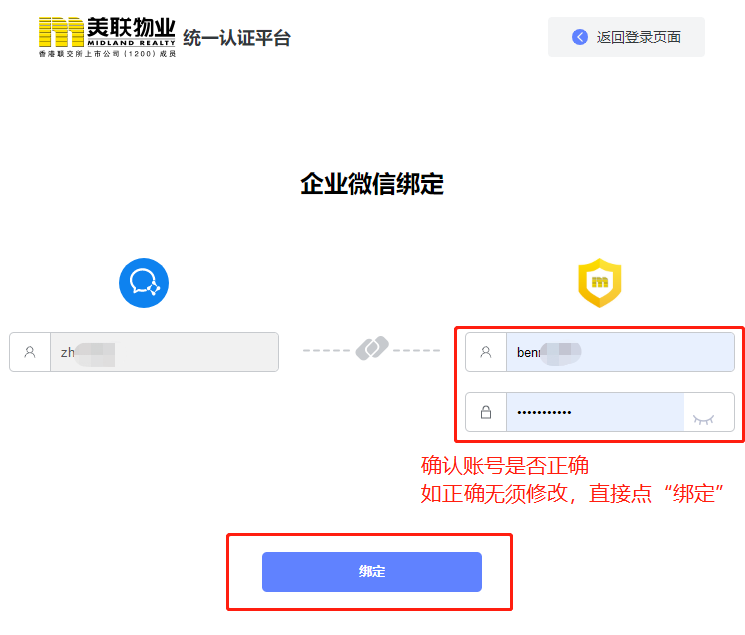745x635 pixels.
Task: Click the Midland Realty logo
Action: (x=107, y=37)
